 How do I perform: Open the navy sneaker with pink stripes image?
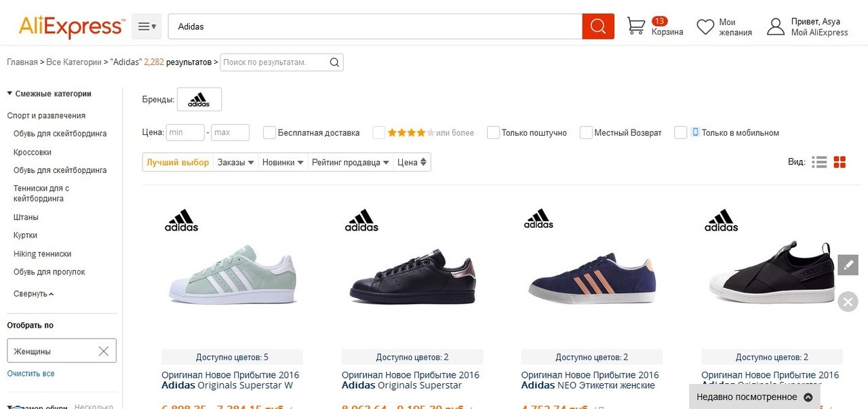click(592, 278)
